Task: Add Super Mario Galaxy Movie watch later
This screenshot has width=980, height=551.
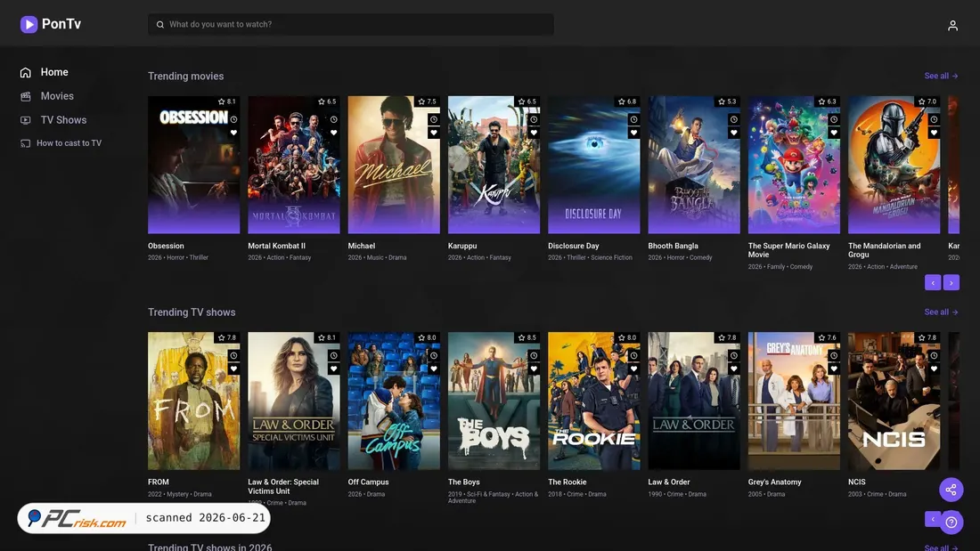Action: [x=834, y=119]
